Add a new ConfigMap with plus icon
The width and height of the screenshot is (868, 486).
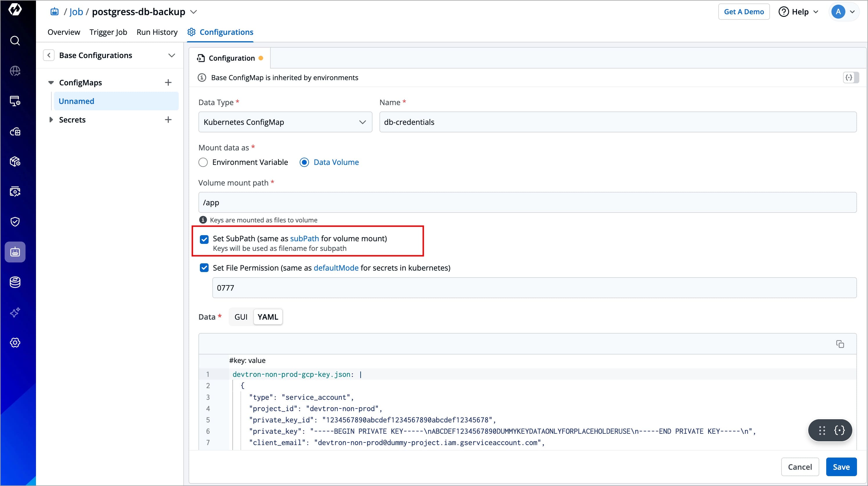[x=168, y=83]
